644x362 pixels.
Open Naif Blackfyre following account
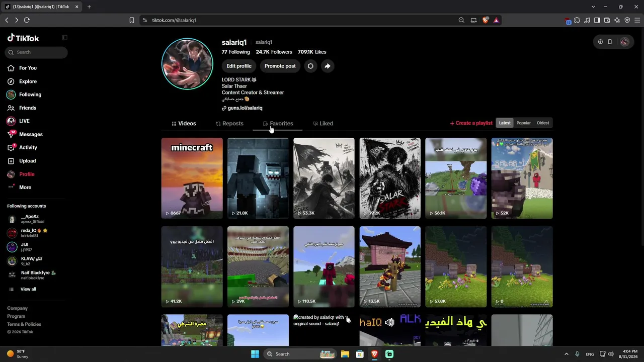point(33,275)
